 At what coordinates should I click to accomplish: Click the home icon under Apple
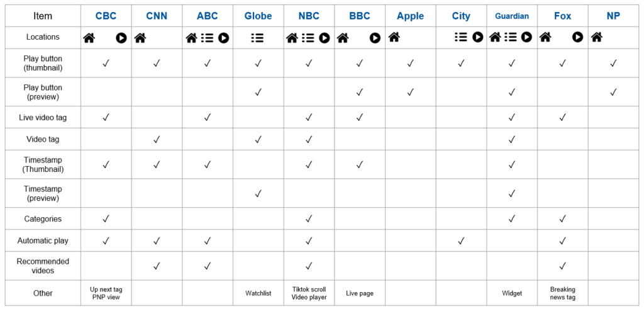[x=394, y=37]
